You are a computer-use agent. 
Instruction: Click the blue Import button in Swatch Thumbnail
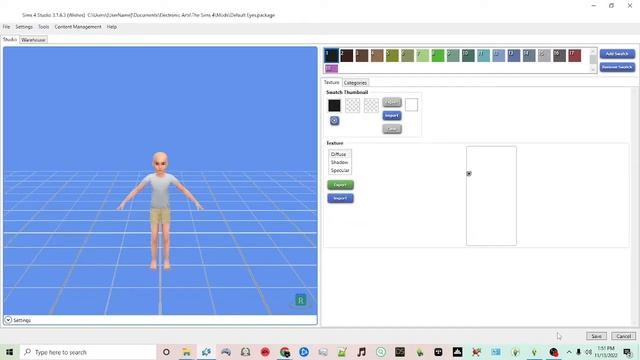click(x=392, y=116)
